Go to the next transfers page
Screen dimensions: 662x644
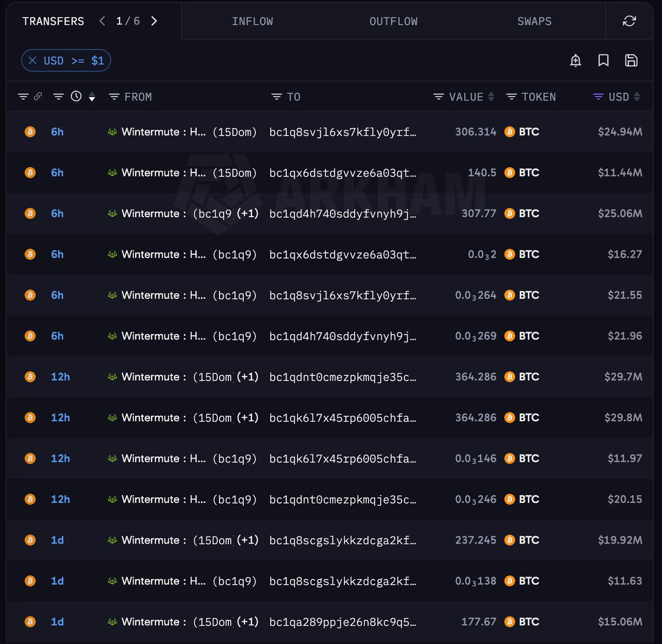click(154, 21)
